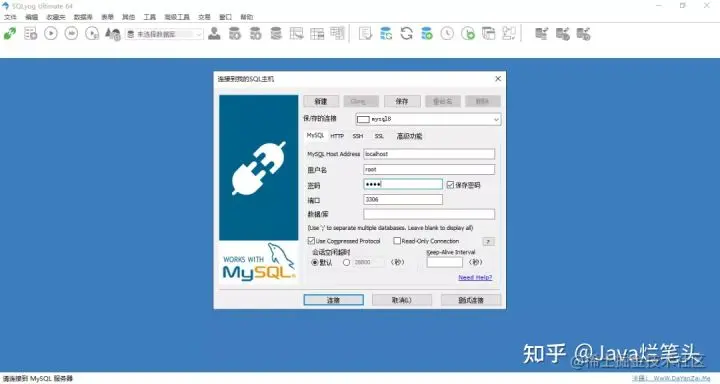Viewport: 720px width, 384px height.
Task: Switch to the MySQL tab
Action: (x=315, y=136)
